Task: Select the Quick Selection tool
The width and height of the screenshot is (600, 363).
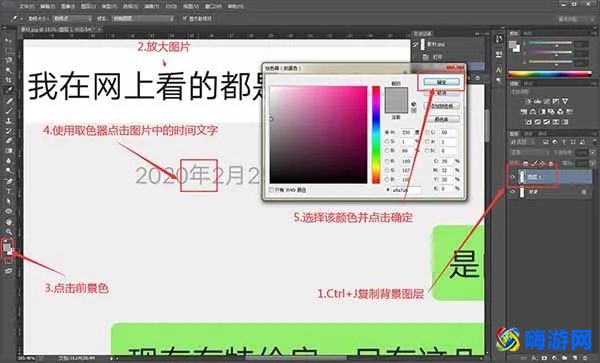Action: pos(8,70)
